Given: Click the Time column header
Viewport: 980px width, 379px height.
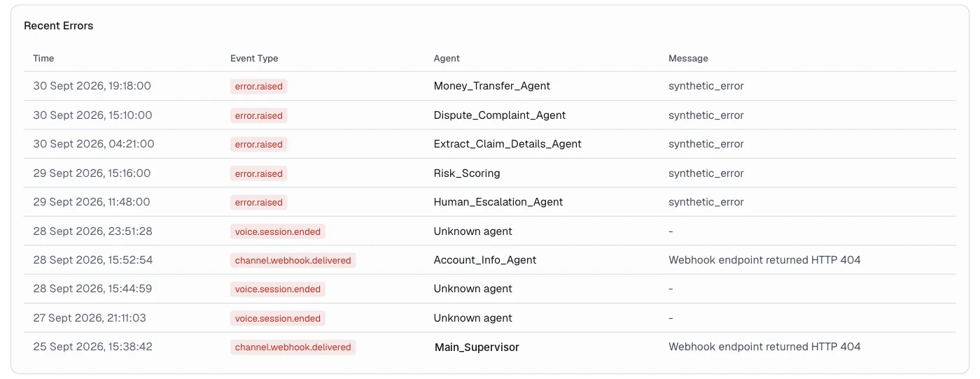Looking at the screenshot, I should [43, 59].
